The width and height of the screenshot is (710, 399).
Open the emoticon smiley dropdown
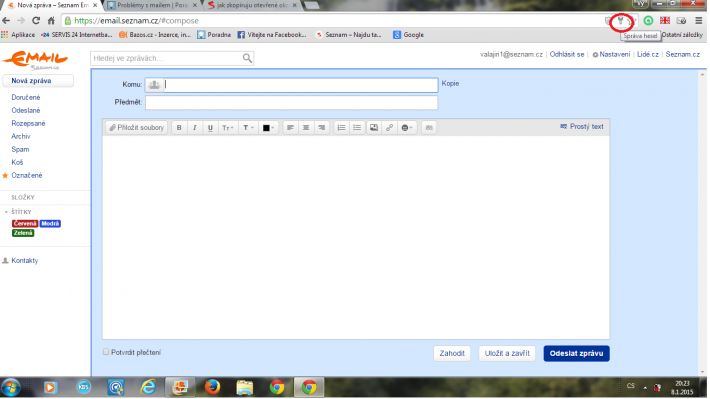tap(407, 128)
